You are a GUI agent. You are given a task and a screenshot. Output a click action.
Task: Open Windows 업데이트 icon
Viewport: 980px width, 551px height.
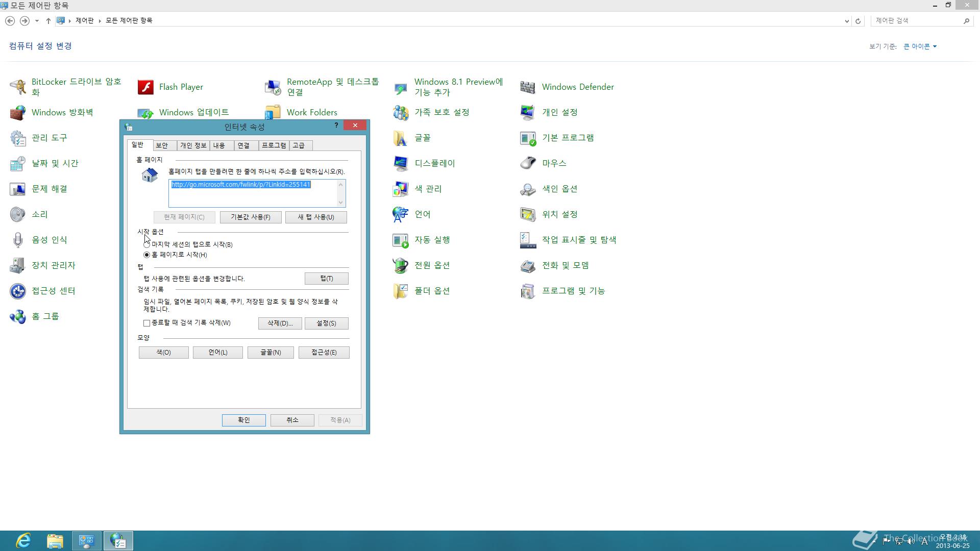point(145,112)
